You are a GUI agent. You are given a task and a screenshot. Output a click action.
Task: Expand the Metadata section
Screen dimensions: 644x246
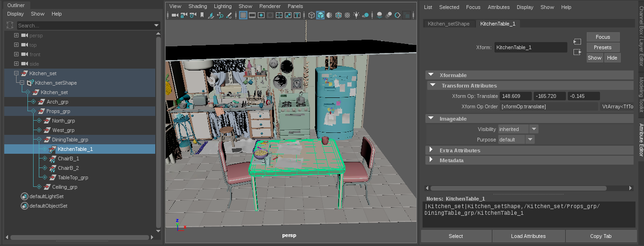click(431, 159)
